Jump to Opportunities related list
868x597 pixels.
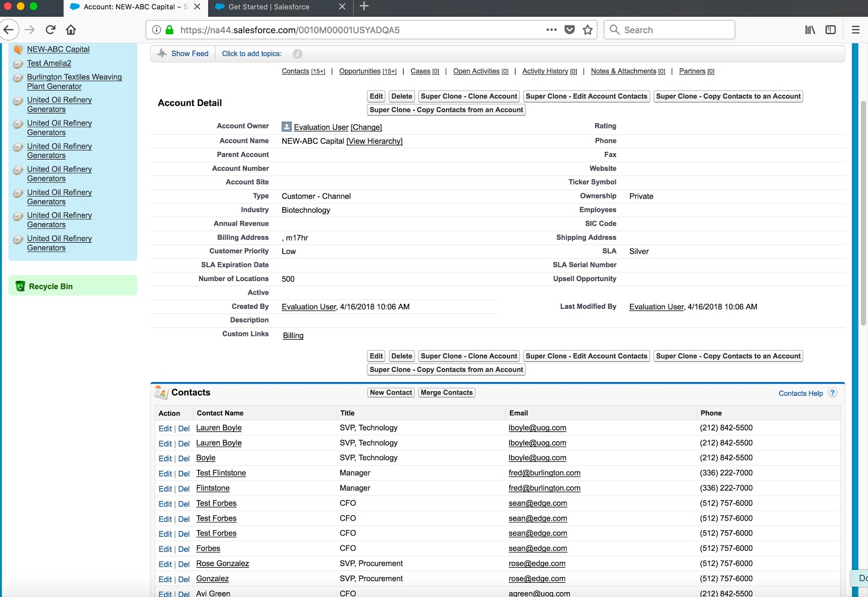point(360,71)
